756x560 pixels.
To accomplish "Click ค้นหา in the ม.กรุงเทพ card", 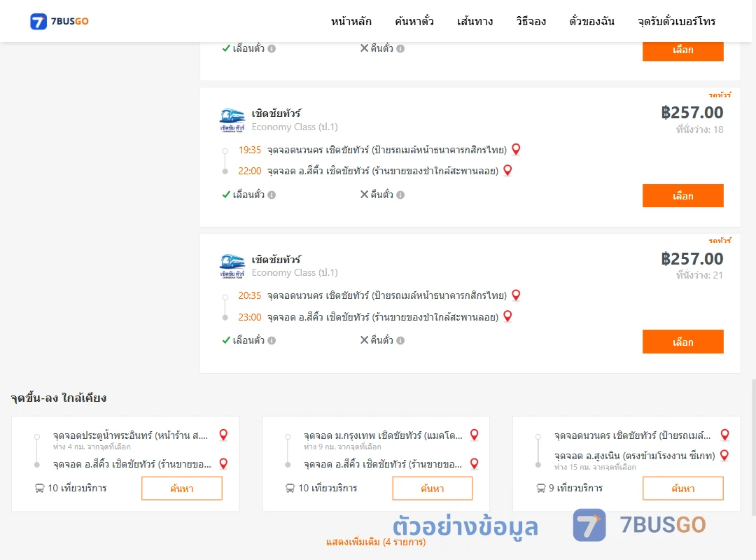I will click(433, 489).
